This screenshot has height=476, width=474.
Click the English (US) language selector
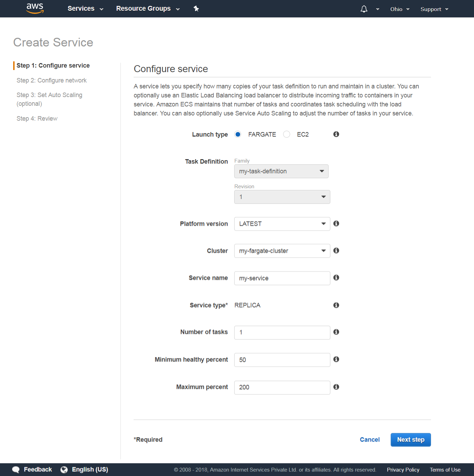pos(90,469)
